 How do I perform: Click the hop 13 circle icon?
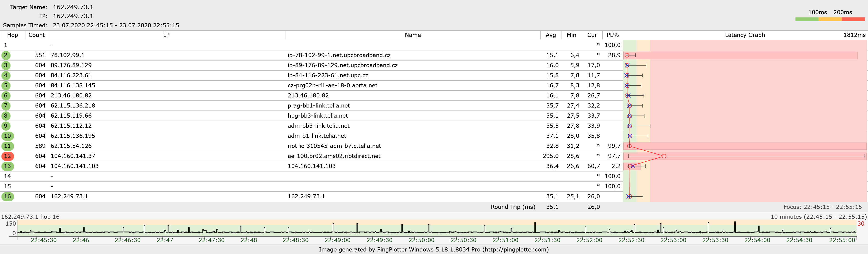(x=7, y=166)
